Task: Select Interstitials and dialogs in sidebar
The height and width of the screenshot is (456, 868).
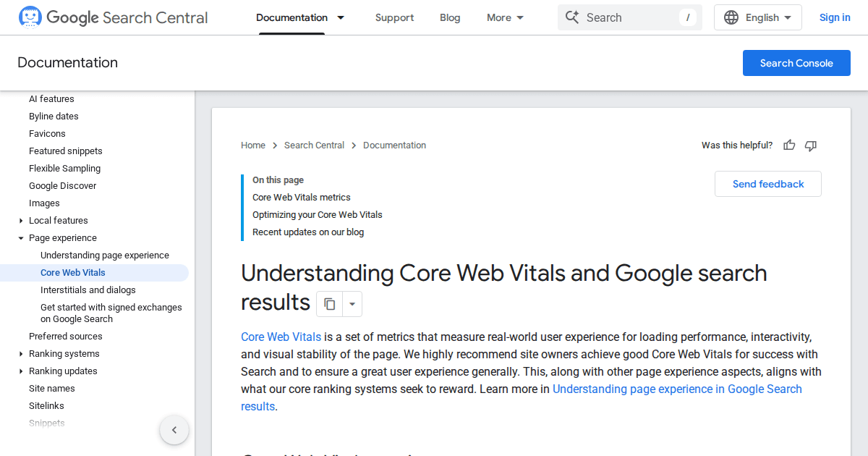Action: pyautogui.click(x=88, y=290)
